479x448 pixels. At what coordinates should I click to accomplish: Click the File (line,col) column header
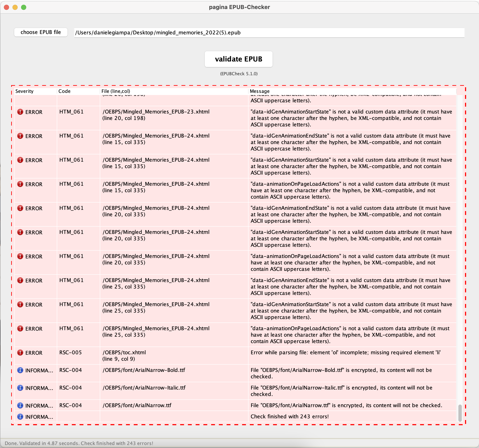[116, 91]
